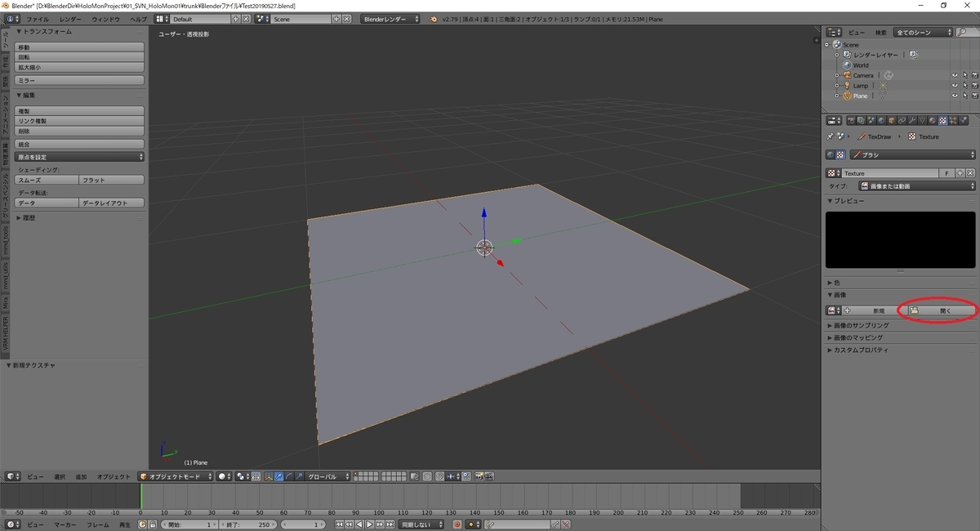The image size is (980, 531).
Task: Open the File menu
Action: pyautogui.click(x=38, y=18)
